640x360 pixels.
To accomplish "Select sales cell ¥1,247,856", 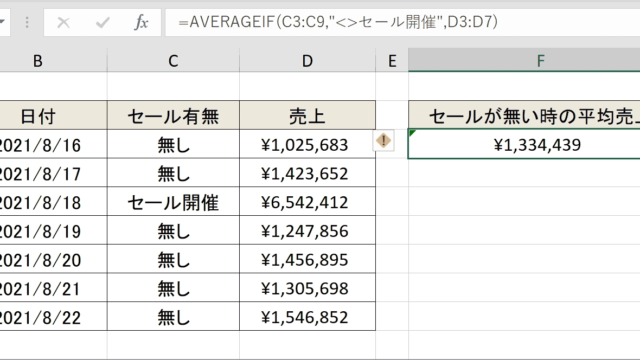I will coord(307,231).
